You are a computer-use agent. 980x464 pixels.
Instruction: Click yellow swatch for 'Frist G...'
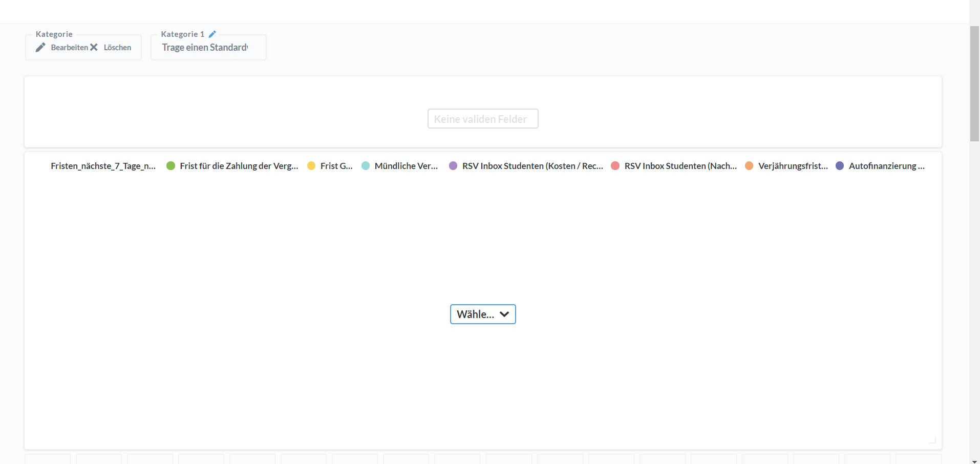[x=311, y=166]
